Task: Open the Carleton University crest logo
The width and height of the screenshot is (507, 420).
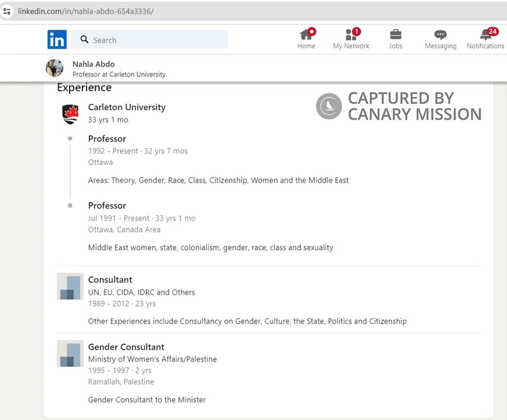Action: tap(70, 111)
